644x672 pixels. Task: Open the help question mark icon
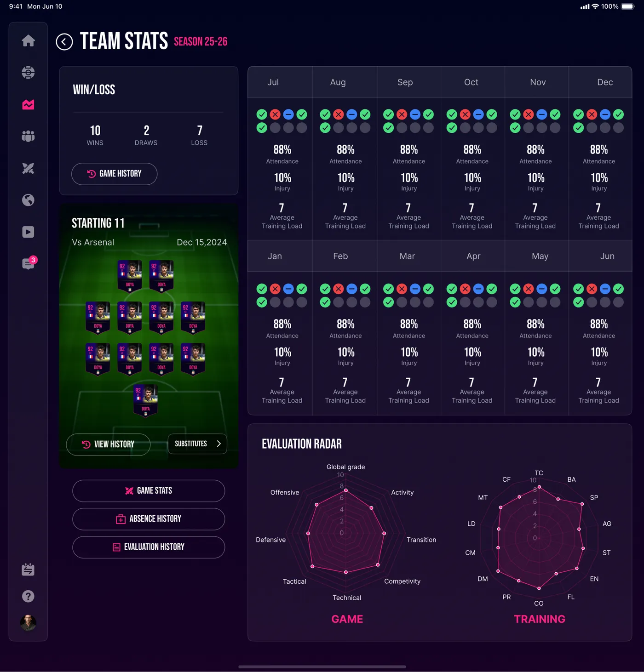tap(28, 596)
